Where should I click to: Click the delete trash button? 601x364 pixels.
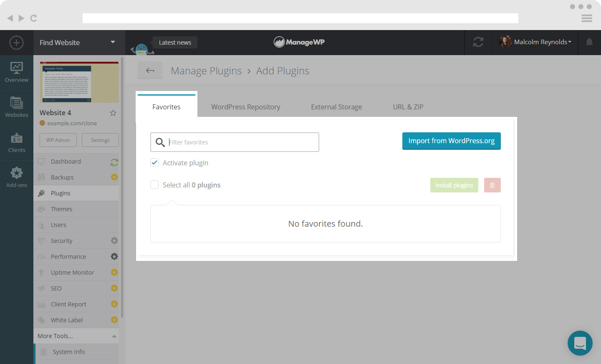[x=492, y=185]
